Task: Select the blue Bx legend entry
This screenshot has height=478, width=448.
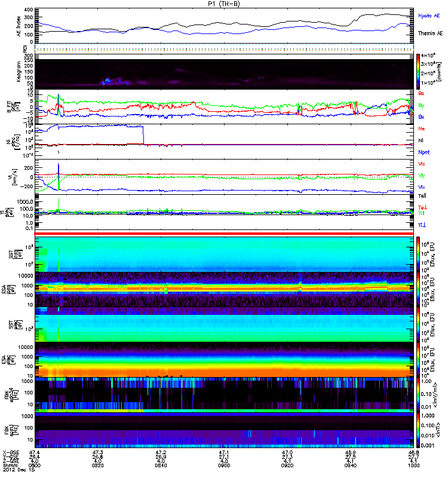Action: (x=422, y=117)
